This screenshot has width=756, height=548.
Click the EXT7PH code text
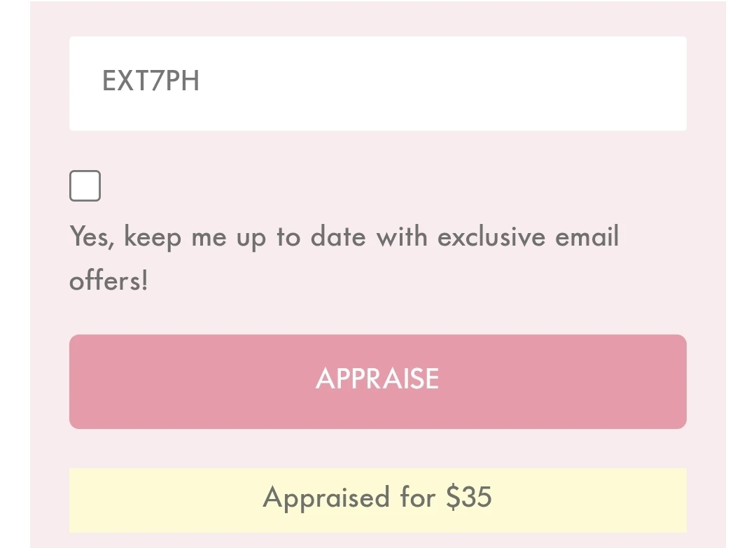pyautogui.click(x=151, y=80)
